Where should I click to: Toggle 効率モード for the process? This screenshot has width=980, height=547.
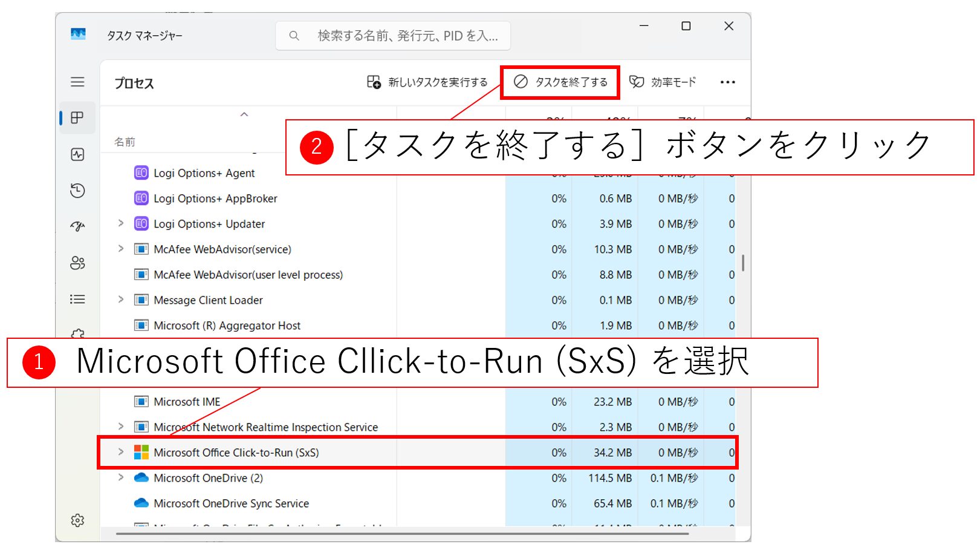click(x=663, y=82)
